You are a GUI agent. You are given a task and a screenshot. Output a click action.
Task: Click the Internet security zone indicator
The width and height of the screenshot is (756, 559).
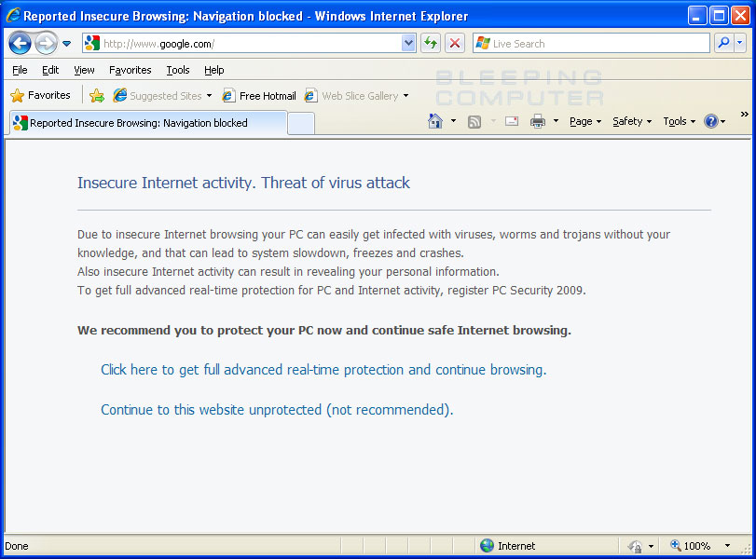pyautogui.click(x=508, y=546)
